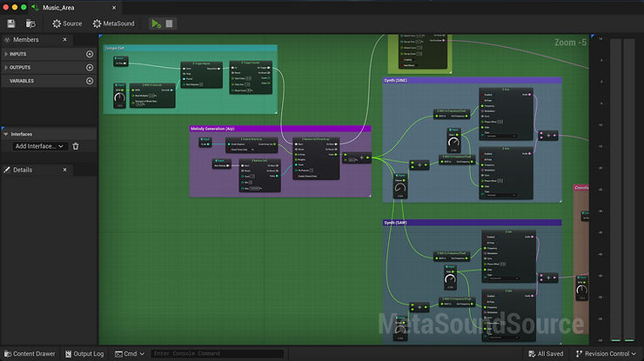Toggle Enabled checkbox on lower Saw node
Image resolution: width=644 pixels, height=361 pixels.
click(x=497, y=296)
